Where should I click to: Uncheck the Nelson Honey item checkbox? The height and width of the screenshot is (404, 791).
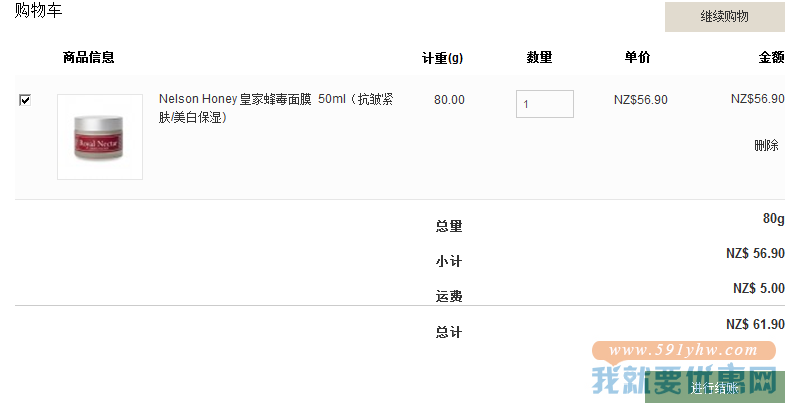point(25,100)
